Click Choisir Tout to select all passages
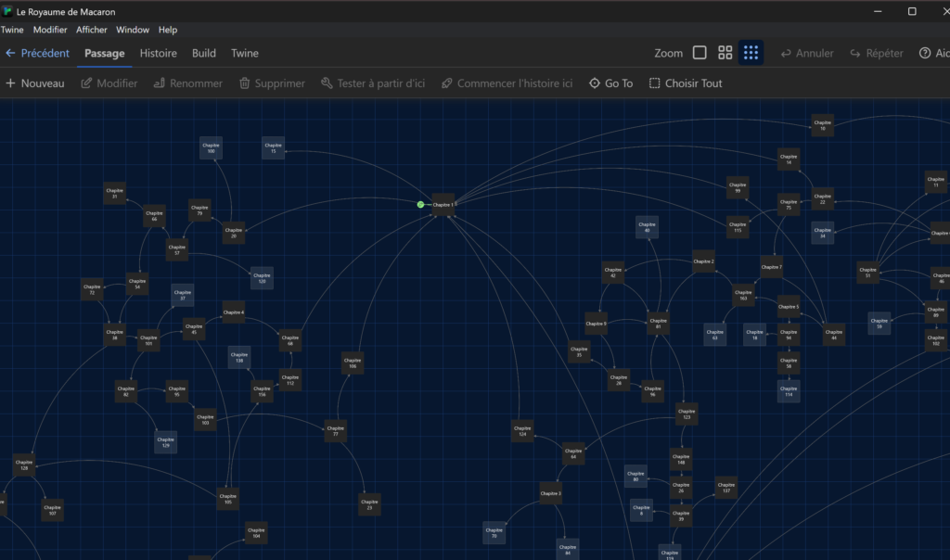 point(686,83)
